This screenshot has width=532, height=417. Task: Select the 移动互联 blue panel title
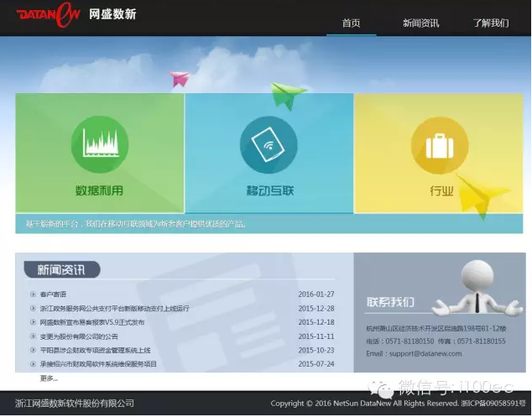(x=270, y=190)
